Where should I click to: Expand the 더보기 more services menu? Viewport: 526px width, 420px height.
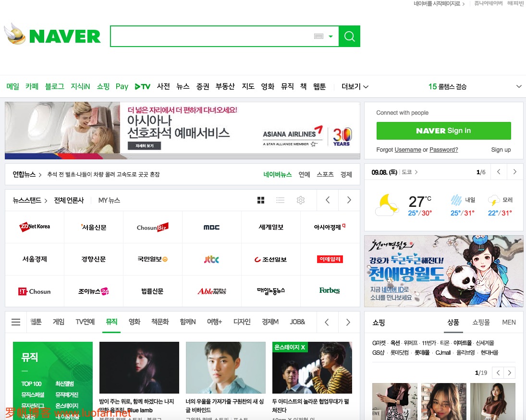355,86
